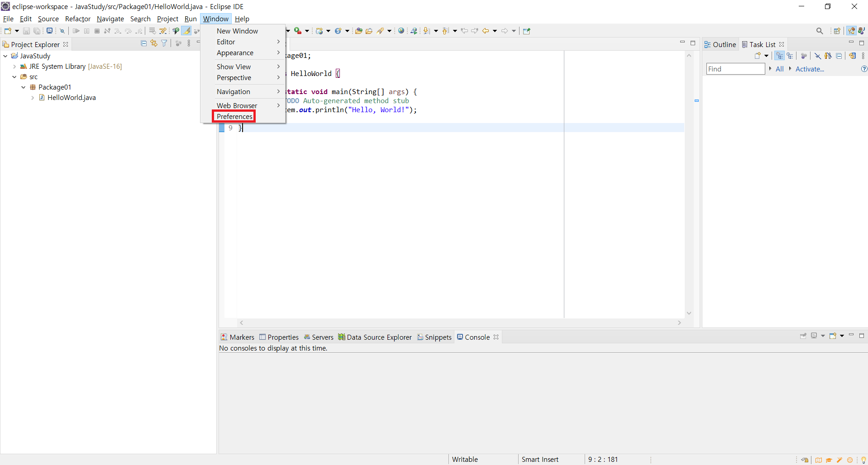This screenshot has width=868, height=465.
Task: Open Project Explorer view menu dots
Action: 189,43
